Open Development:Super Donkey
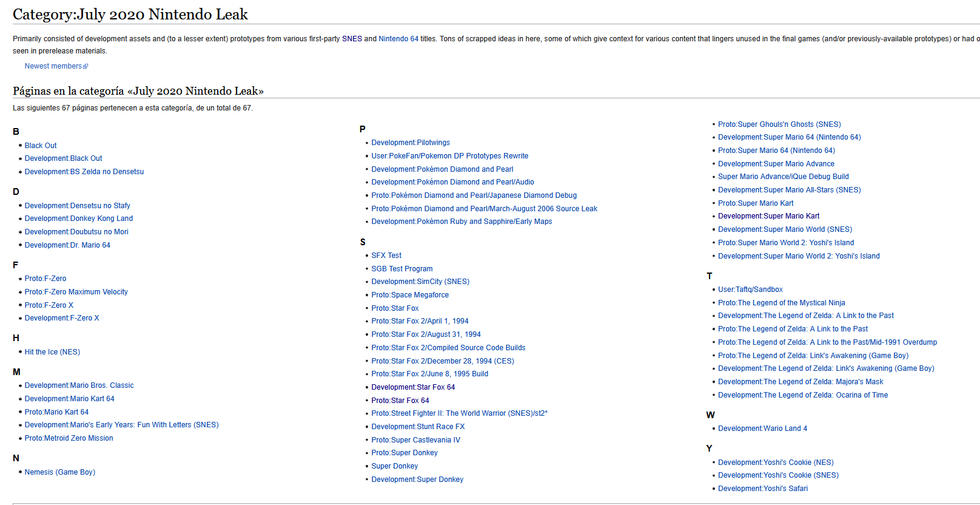The height and width of the screenshot is (505, 980). pyautogui.click(x=417, y=480)
